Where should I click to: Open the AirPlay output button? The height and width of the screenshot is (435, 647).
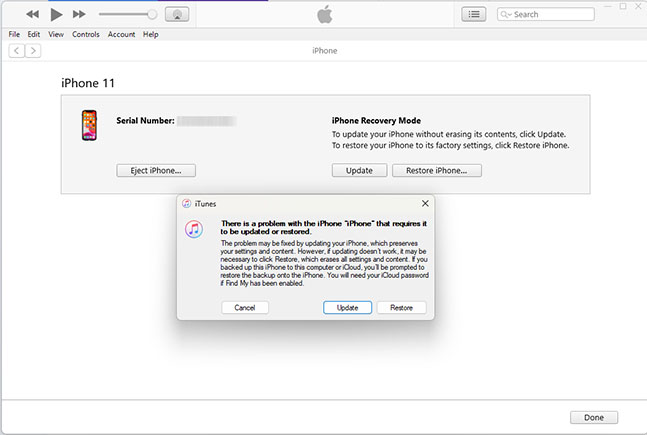(177, 14)
